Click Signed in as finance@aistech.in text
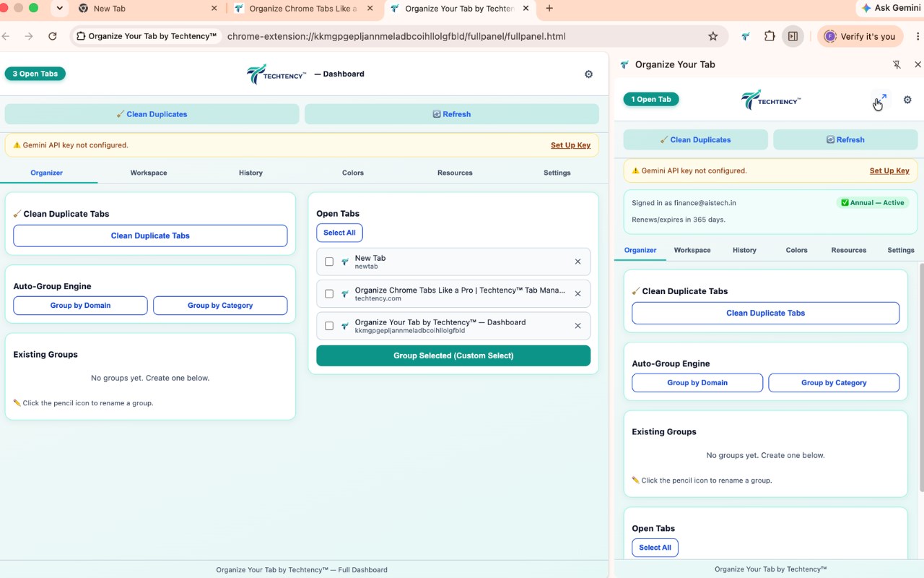This screenshot has height=578, width=924. tap(684, 203)
